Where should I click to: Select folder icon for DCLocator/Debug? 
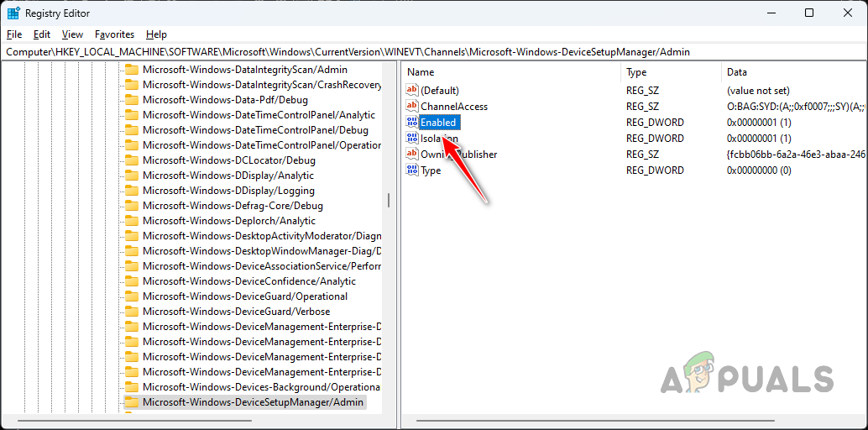click(x=131, y=160)
